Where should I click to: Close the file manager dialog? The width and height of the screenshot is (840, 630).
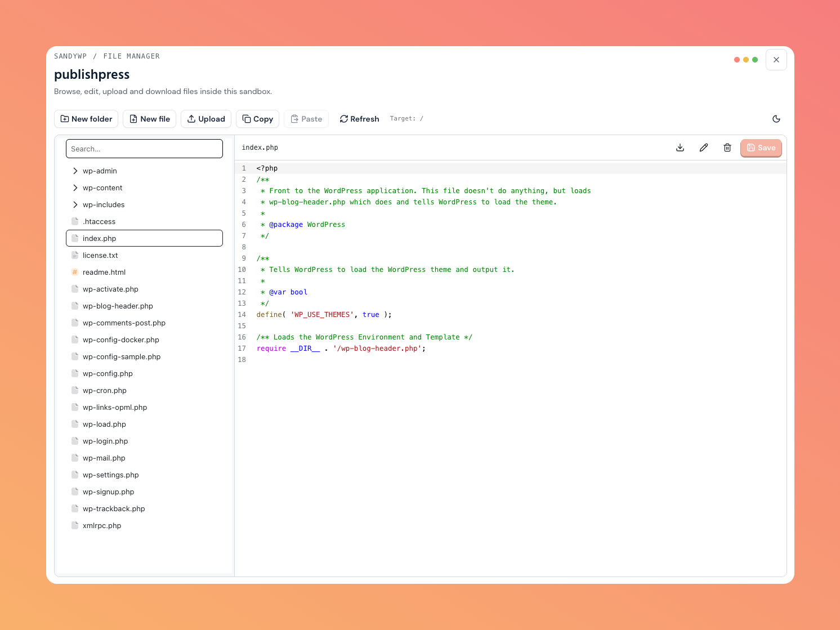pos(776,60)
